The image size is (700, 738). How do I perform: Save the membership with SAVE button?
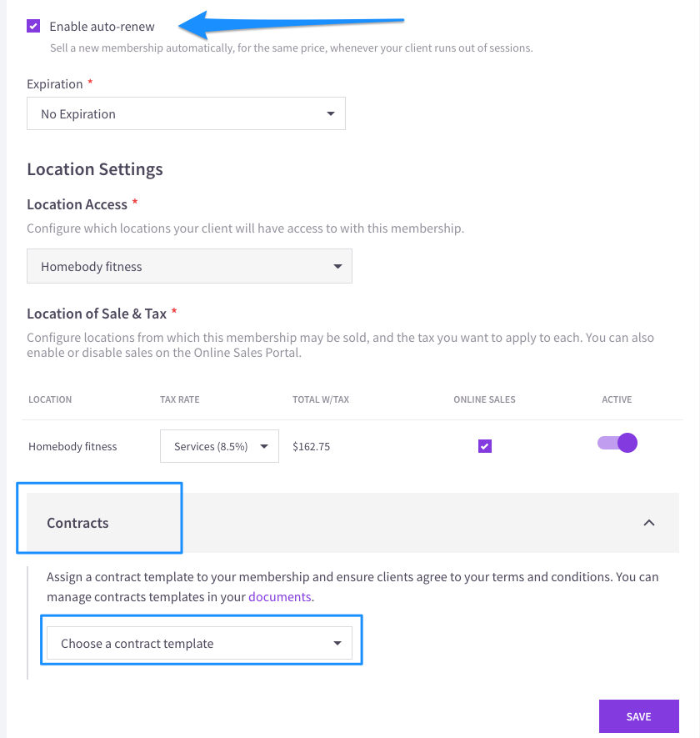(639, 716)
